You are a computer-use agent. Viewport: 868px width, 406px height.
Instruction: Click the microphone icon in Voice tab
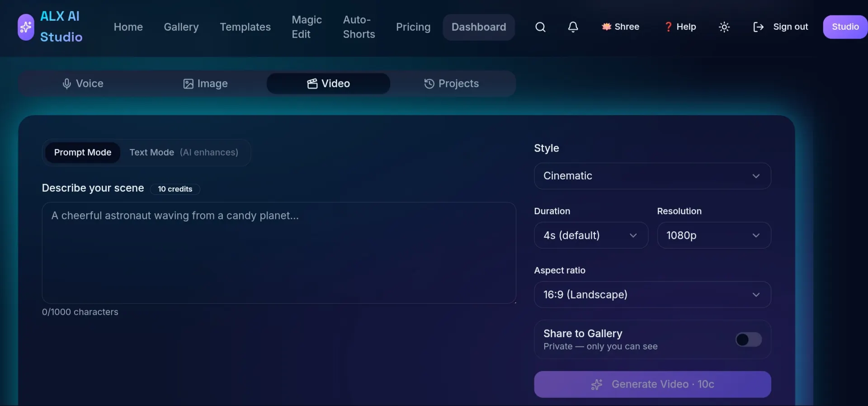[67, 84]
